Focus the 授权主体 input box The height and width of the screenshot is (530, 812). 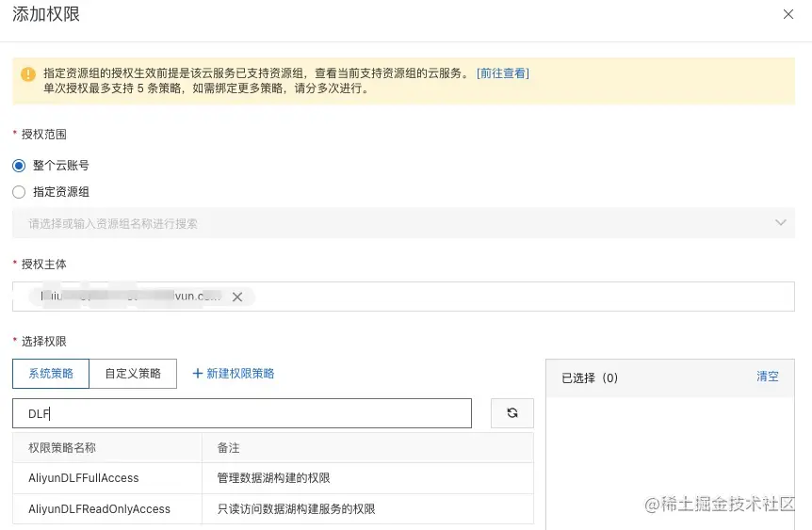coord(403,297)
